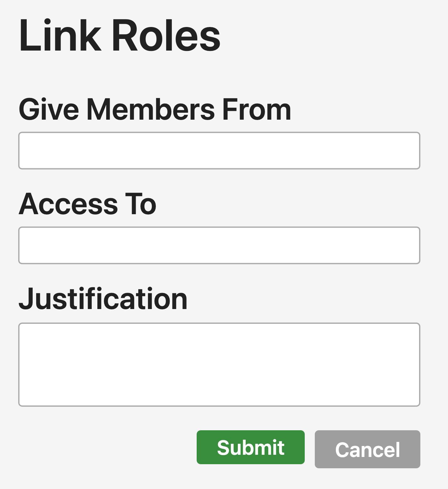Image resolution: width=448 pixels, height=489 pixels.
Task: Click the green Submit button
Action: pos(250,447)
